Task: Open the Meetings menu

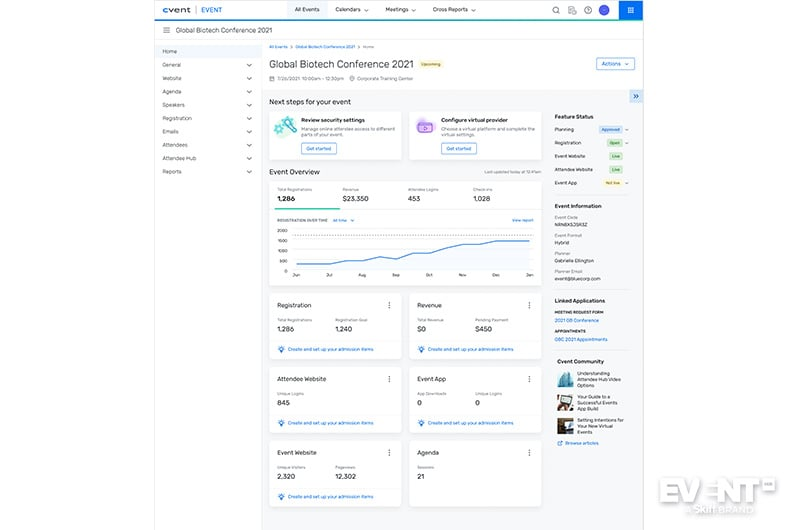Action: [401, 10]
